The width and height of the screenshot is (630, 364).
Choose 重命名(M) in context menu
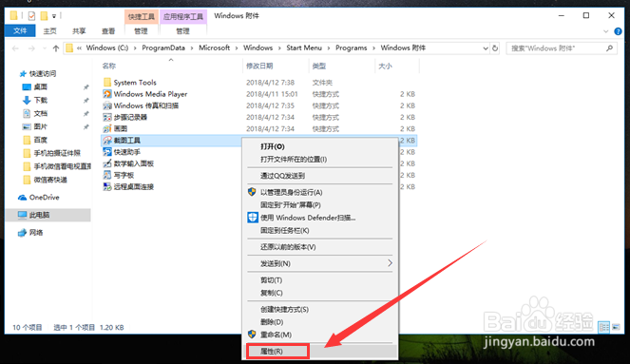(320, 335)
